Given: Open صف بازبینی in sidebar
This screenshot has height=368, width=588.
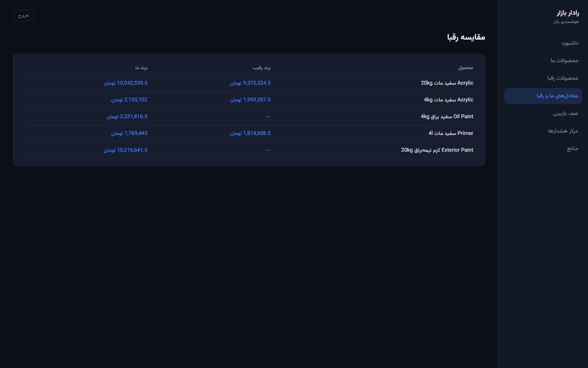Looking at the screenshot, I should click(x=543, y=113).
